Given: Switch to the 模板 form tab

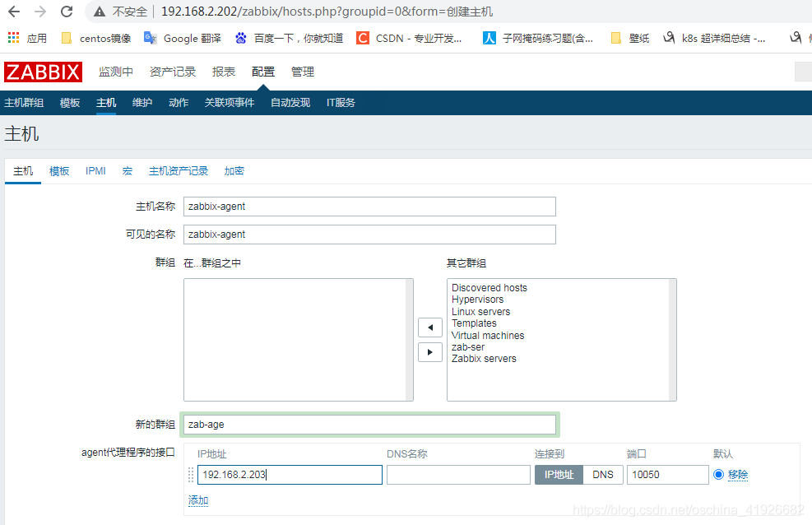Looking at the screenshot, I should click(x=59, y=171).
